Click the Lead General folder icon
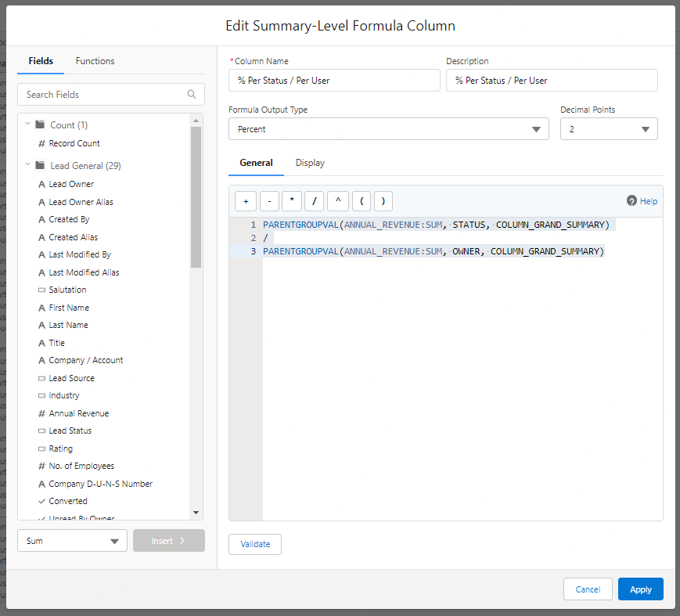 pyautogui.click(x=41, y=165)
